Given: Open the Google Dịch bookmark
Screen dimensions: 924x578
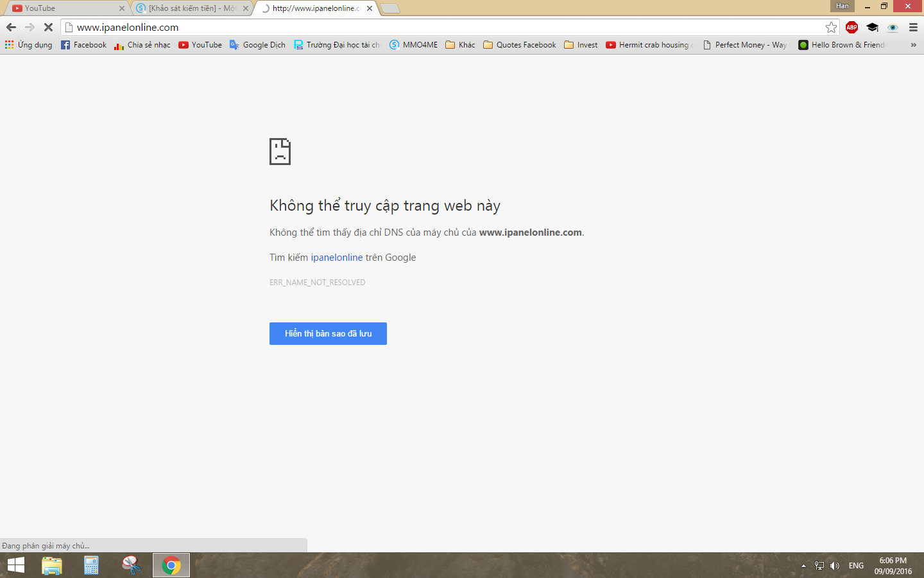Looking at the screenshot, I should [x=257, y=45].
